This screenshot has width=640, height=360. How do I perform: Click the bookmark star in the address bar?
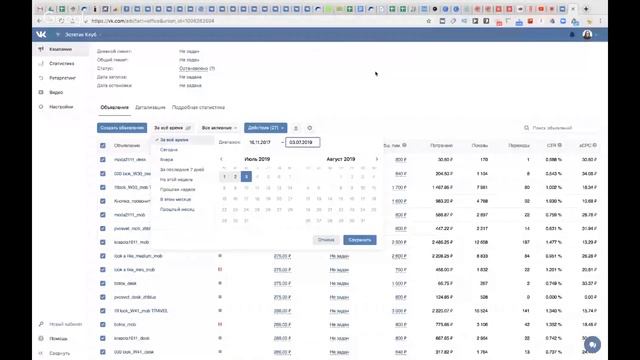[429, 21]
